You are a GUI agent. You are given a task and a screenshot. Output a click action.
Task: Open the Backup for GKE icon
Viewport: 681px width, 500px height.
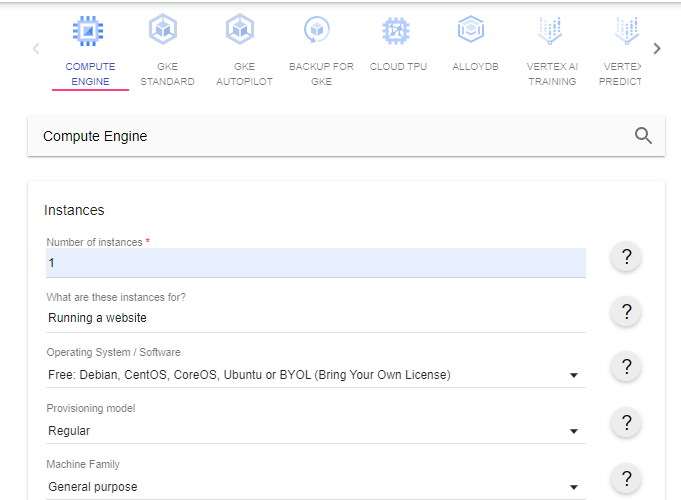click(x=317, y=30)
